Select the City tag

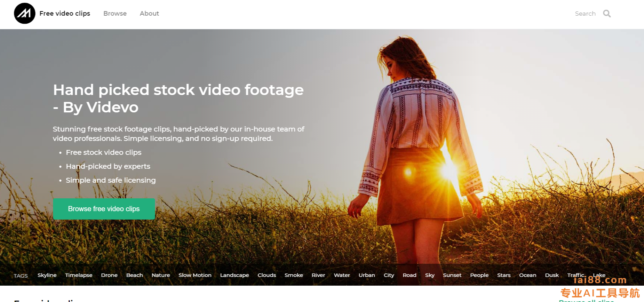pos(389,275)
